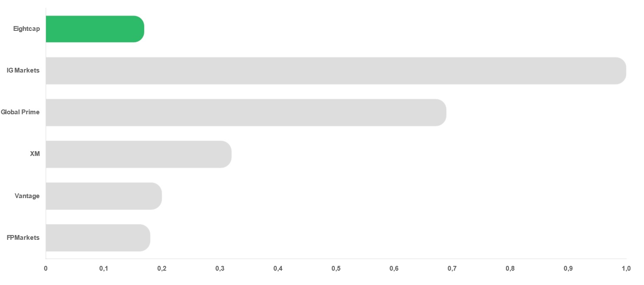This screenshot has width=644, height=285.
Task: Click the 0,7 axis tick label
Action: click(452, 268)
